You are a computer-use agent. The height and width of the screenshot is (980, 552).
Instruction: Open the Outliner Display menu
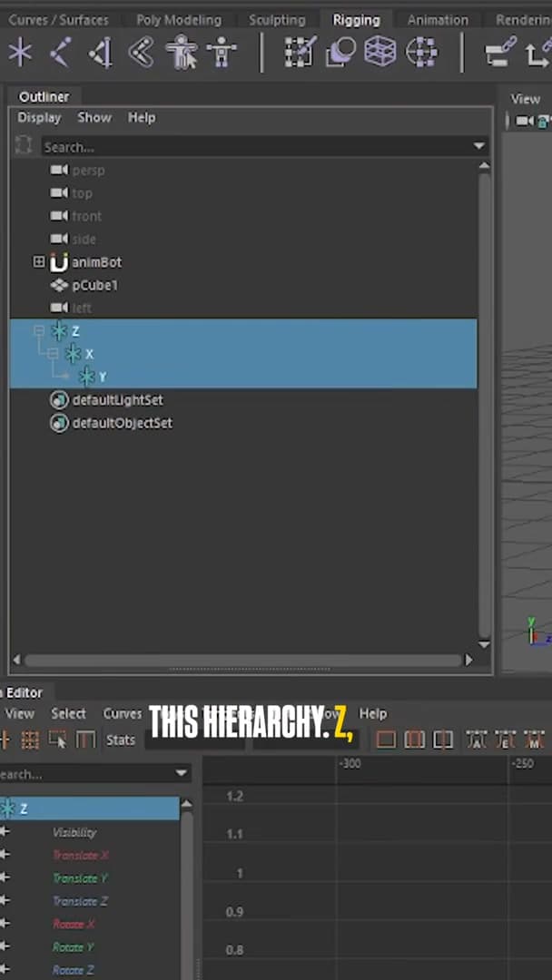pos(39,117)
